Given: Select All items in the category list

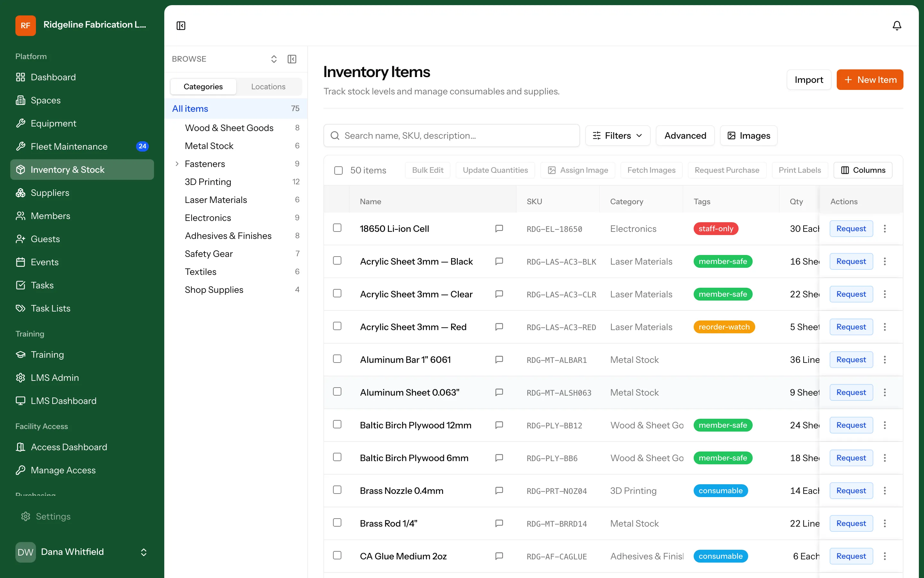Looking at the screenshot, I should (235, 109).
